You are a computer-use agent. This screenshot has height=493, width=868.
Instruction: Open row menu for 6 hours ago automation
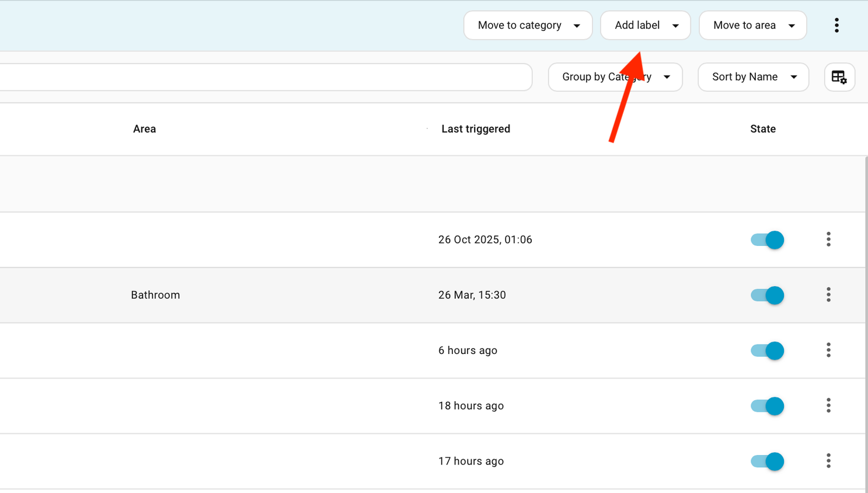coord(828,350)
